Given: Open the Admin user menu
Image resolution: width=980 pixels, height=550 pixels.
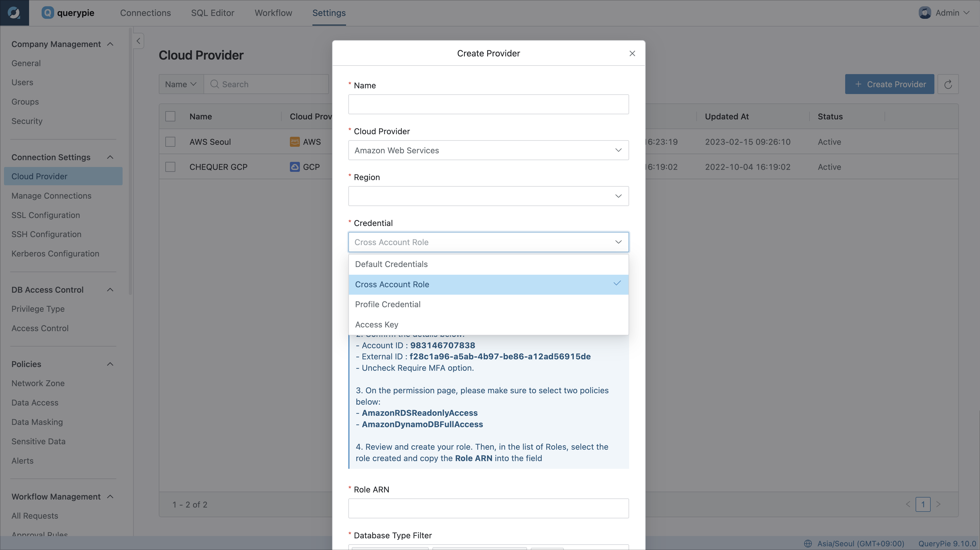Looking at the screenshot, I should 944,13.
